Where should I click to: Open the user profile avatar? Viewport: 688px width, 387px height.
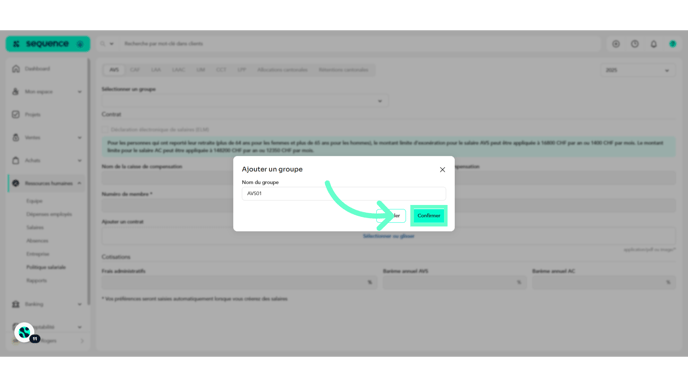673,44
